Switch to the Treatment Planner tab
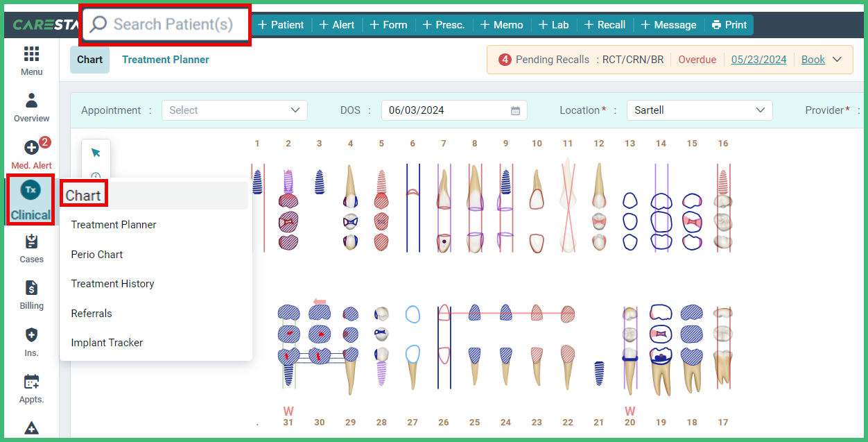868x442 pixels. pyautogui.click(x=165, y=60)
